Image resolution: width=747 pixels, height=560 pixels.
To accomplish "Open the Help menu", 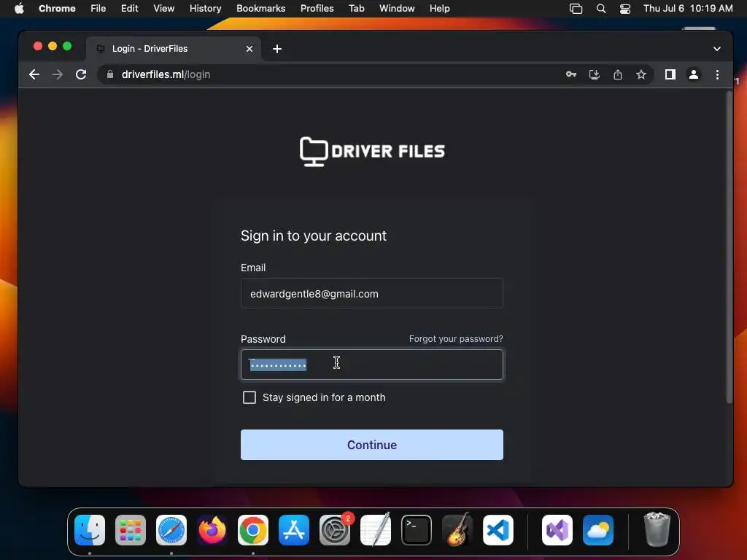I will coord(439,8).
